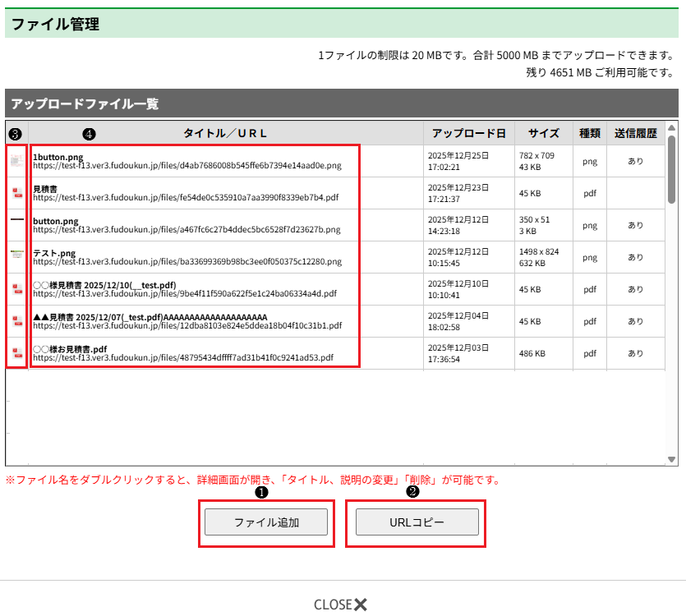The width and height of the screenshot is (686, 616).
Task: Click the file list scrollbar thumb
Action: 671,169
